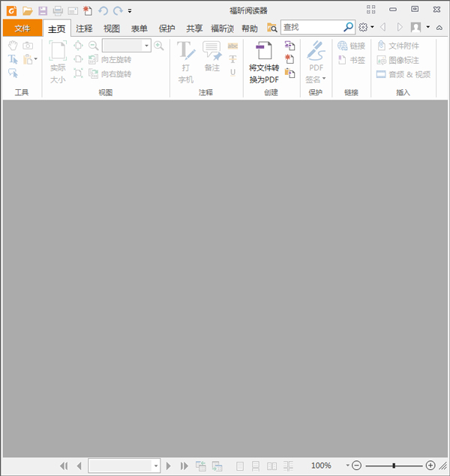Click the next view icon in status bar
Viewport: 450px width, 476px height.
[217, 466]
